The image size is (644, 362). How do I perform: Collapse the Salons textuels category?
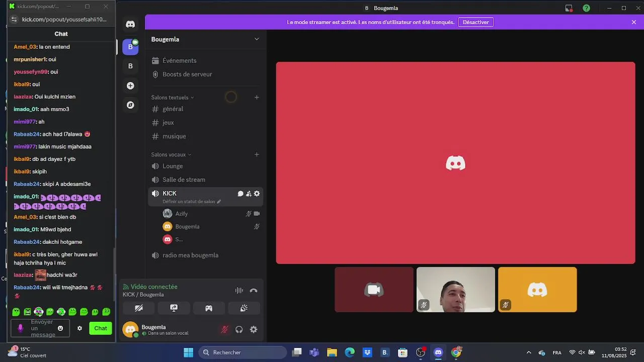click(x=173, y=98)
